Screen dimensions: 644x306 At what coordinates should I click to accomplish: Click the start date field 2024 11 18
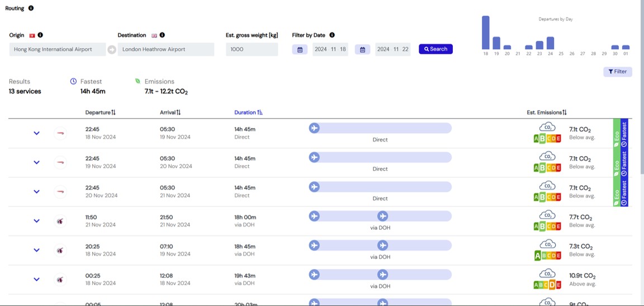(x=330, y=49)
